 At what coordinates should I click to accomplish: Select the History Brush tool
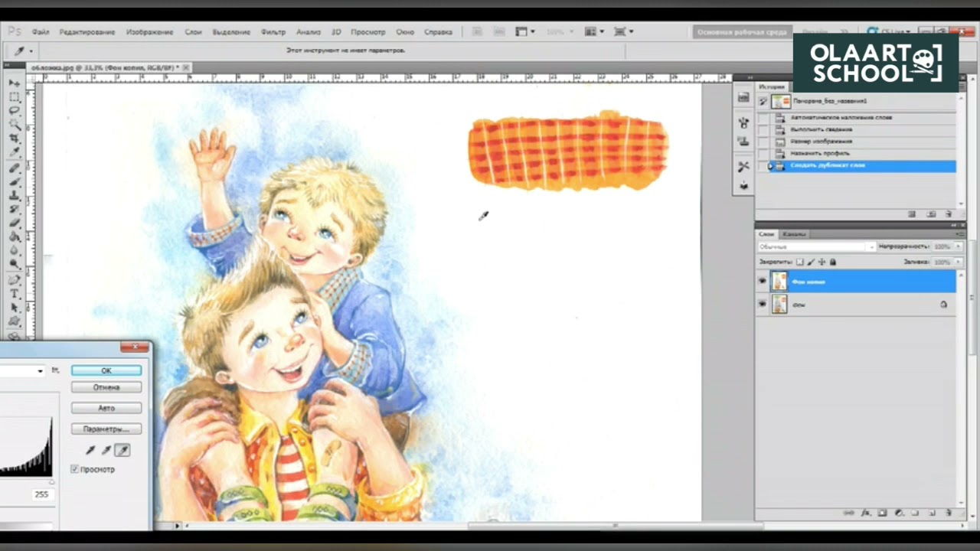[15, 209]
